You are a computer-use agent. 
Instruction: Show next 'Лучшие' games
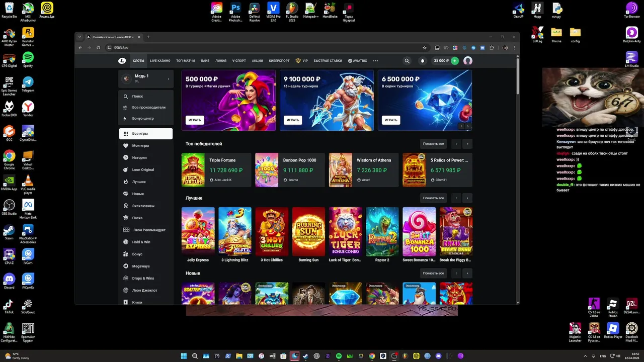467,198
